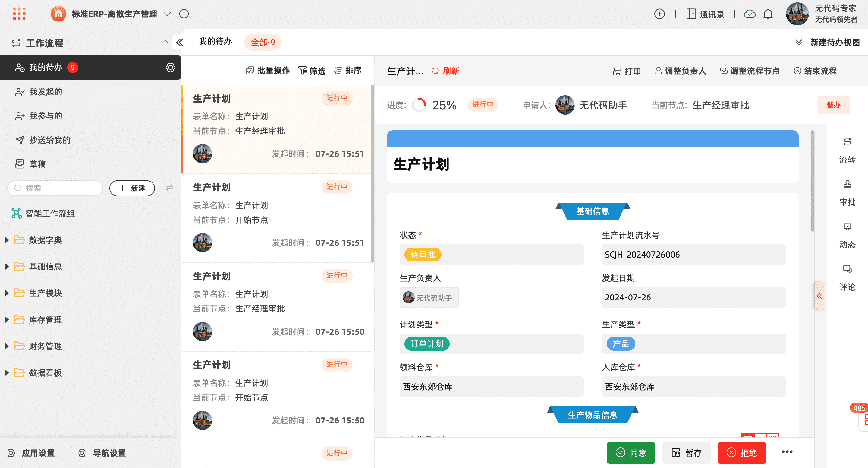Click the notification bell icon
The image size is (868, 468).
point(768,14)
